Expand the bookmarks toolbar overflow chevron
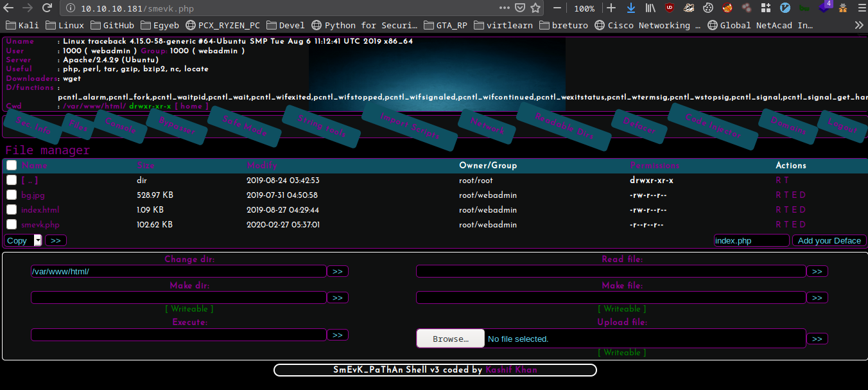Screen dimensions: 868x390 pos(858,26)
